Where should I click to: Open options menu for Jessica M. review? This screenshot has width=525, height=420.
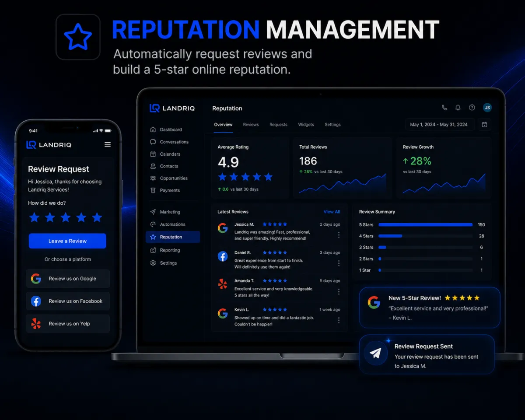click(339, 235)
